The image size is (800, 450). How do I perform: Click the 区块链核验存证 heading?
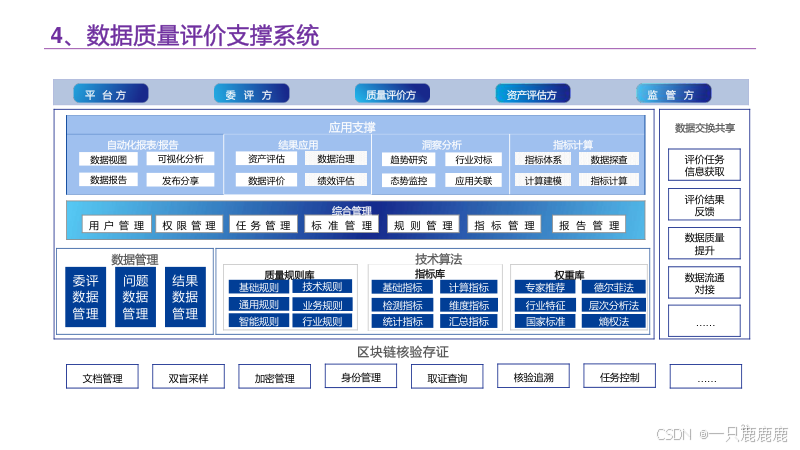403,352
